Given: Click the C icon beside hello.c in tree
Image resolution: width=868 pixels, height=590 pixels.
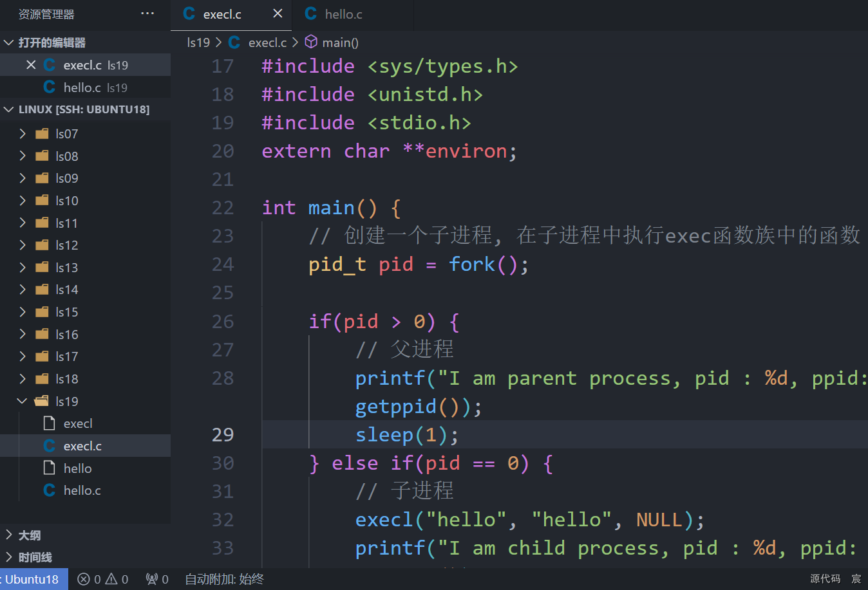Looking at the screenshot, I should click(x=49, y=490).
